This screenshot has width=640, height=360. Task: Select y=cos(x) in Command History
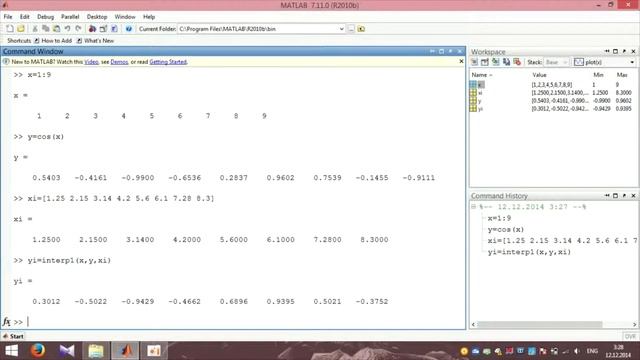click(x=506, y=229)
